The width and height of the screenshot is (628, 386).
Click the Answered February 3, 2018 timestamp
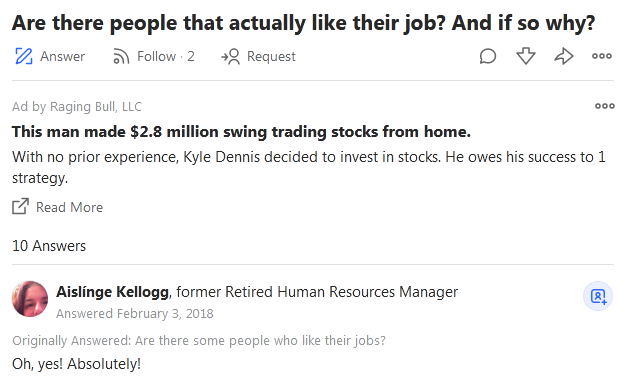(x=135, y=314)
